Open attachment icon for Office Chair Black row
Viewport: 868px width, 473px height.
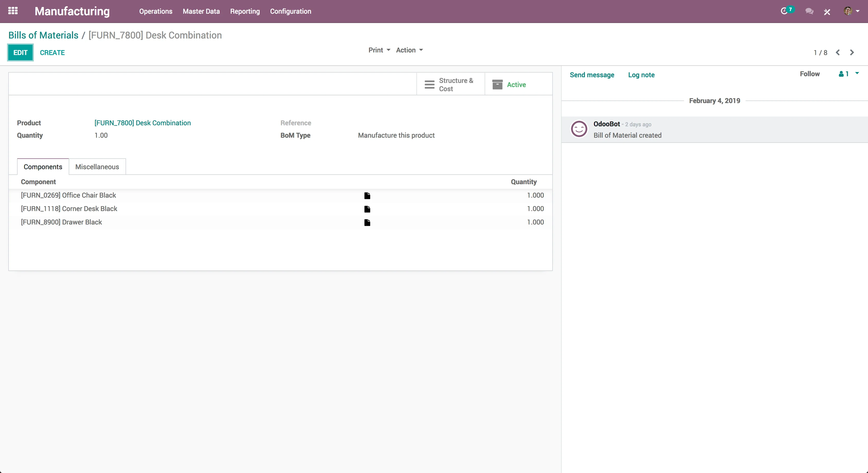click(367, 195)
